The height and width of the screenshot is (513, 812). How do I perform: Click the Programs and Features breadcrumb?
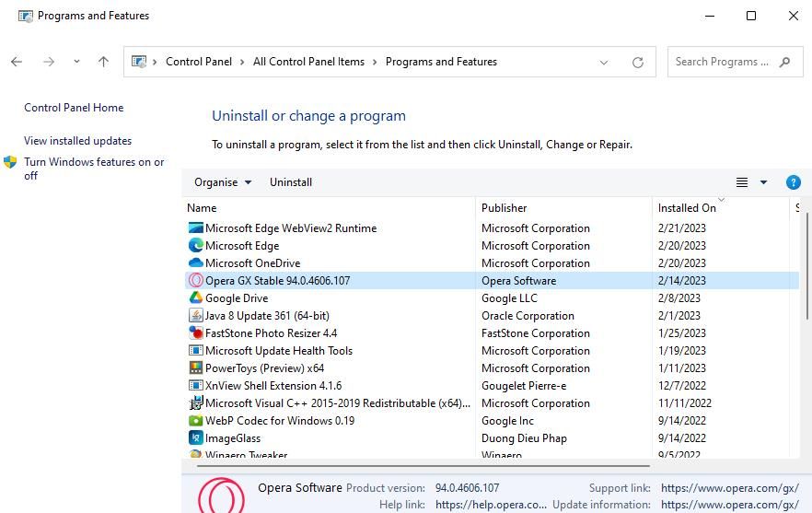[441, 62]
